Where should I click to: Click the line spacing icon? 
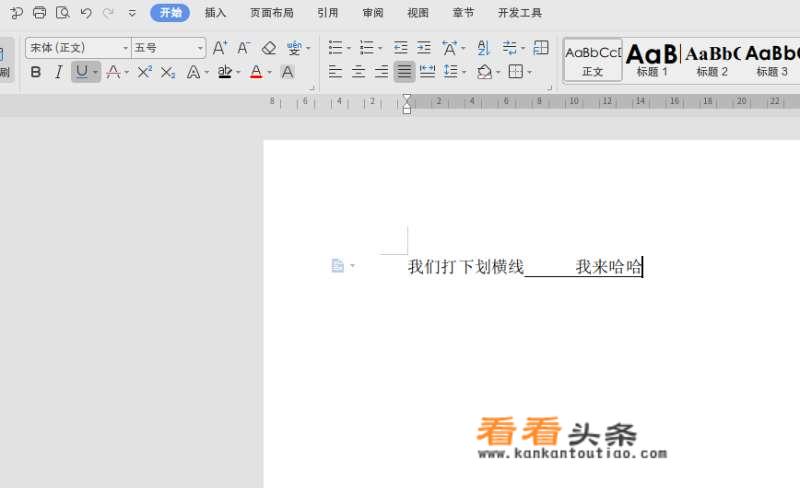(451, 72)
